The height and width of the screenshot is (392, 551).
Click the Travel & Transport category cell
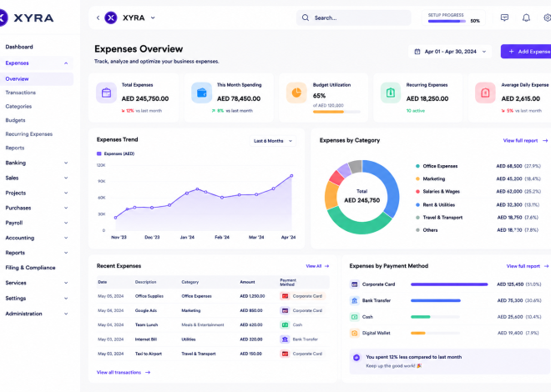(199, 354)
